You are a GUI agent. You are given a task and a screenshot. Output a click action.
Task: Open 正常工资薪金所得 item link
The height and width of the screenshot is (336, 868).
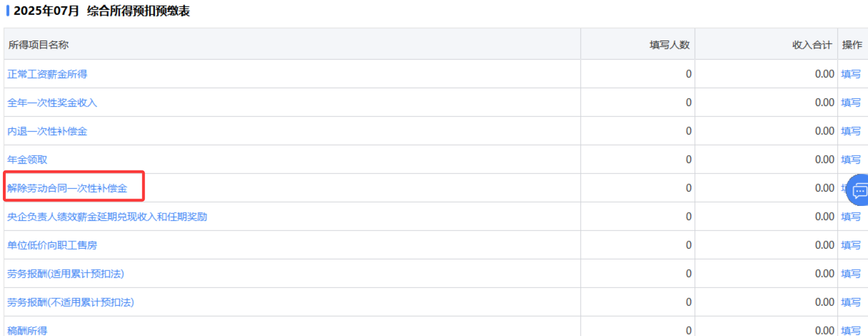point(47,74)
